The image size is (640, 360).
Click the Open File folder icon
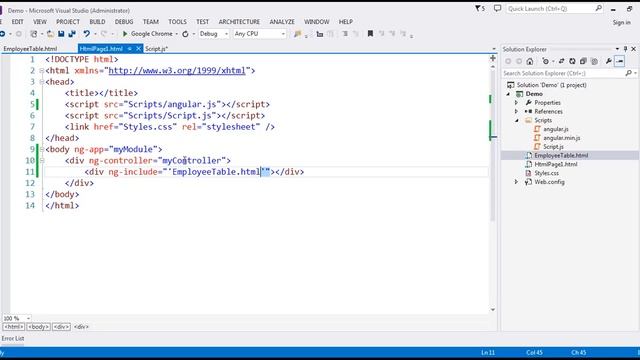pyautogui.click(x=50, y=34)
